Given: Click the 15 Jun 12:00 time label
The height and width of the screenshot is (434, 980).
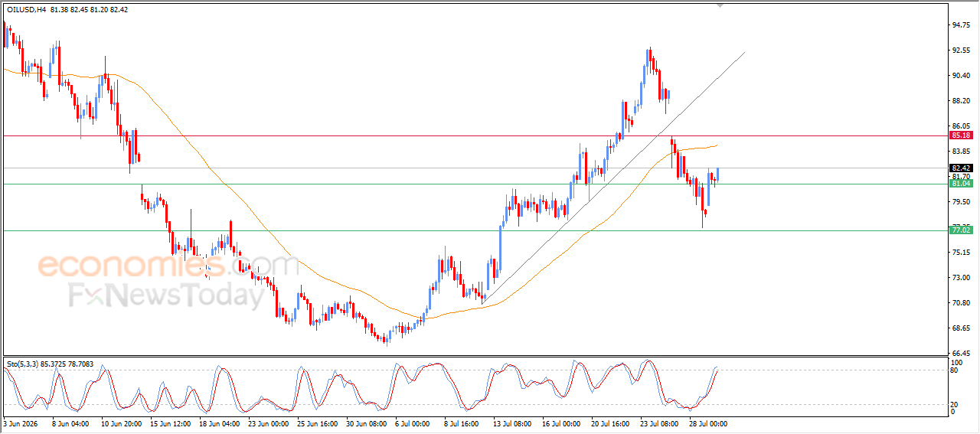Looking at the screenshot, I should click(x=170, y=423).
